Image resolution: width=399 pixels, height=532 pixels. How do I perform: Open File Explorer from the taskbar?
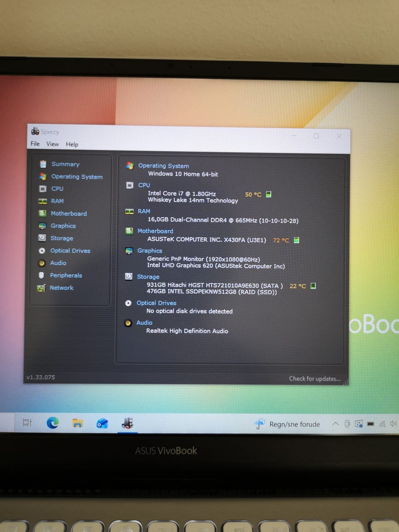[77, 423]
